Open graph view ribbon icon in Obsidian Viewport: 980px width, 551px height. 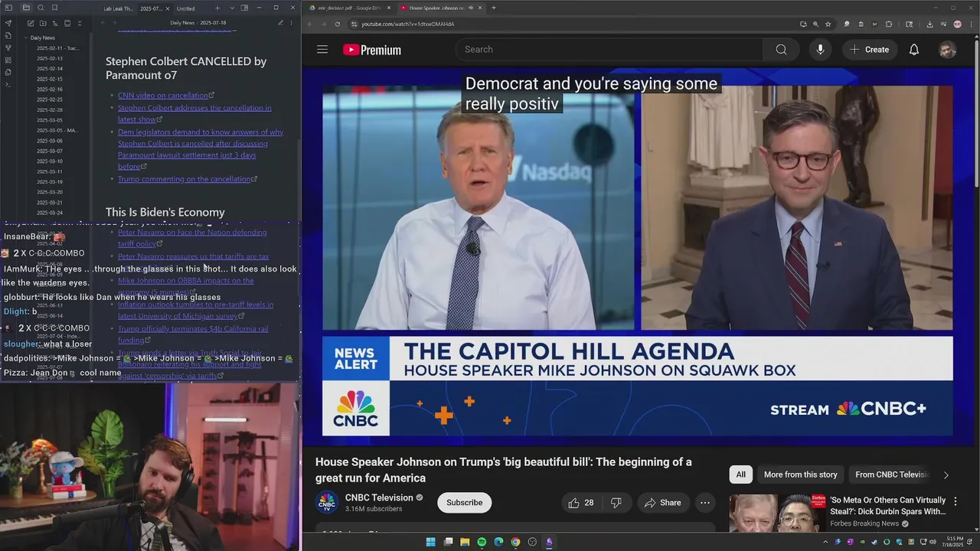point(8,47)
